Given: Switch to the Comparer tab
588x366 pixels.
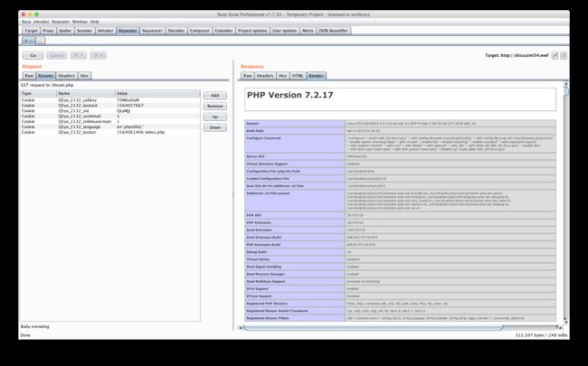Looking at the screenshot, I should 200,31.
